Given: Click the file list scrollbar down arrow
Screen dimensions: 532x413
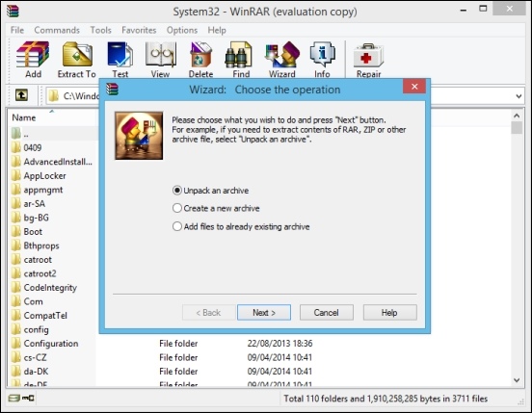Looking at the screenshot, I should click(517, 380).
